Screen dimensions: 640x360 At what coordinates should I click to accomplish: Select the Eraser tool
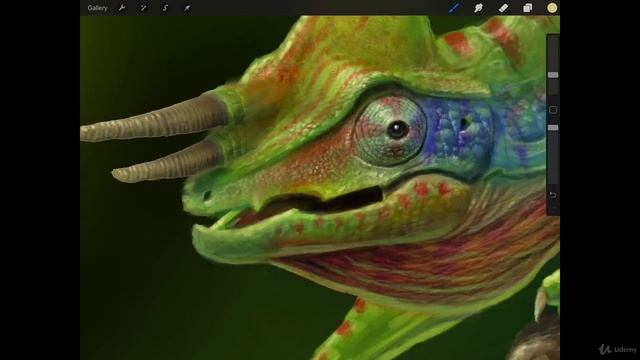click(x=503, y=8)
